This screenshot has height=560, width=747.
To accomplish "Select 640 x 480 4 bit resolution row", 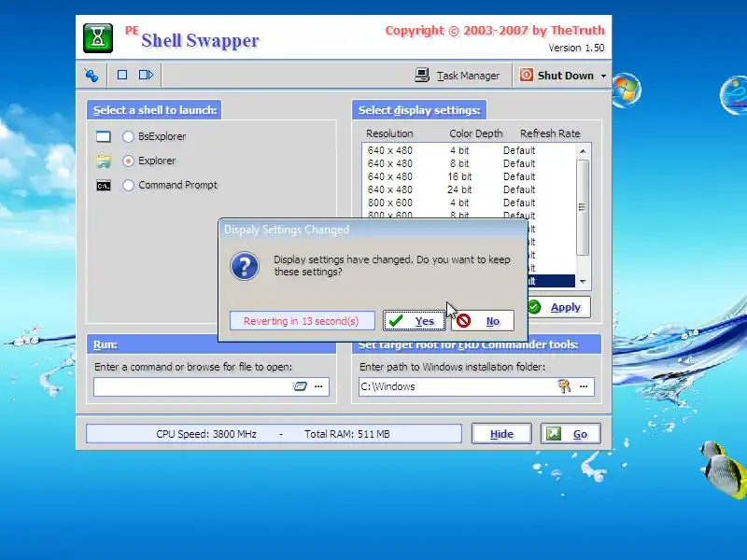I will [x=469, y=150].
